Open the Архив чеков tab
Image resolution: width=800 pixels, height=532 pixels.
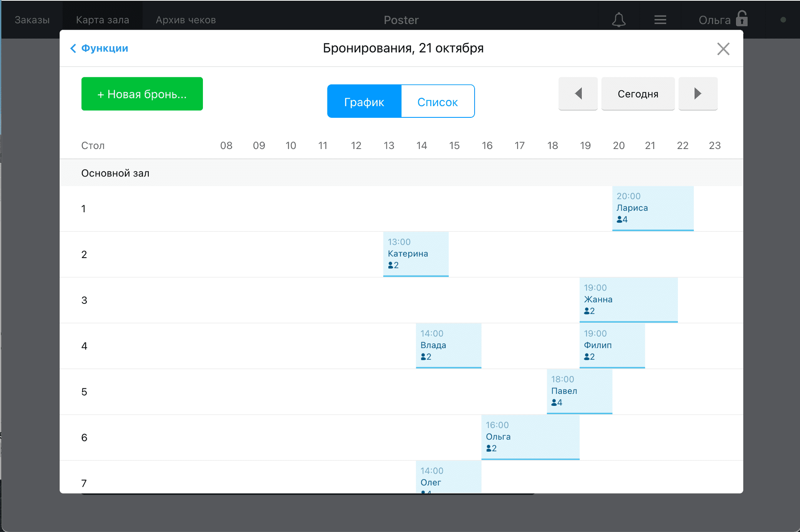(x=186, y=20)
